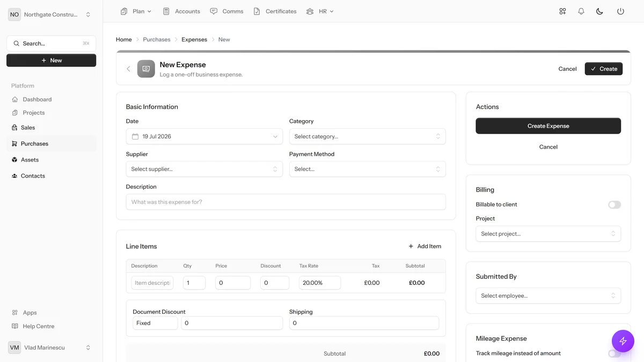Toggle Track mileage instead of amount
The height and width of the screenshot is (362, 644).
614,353
